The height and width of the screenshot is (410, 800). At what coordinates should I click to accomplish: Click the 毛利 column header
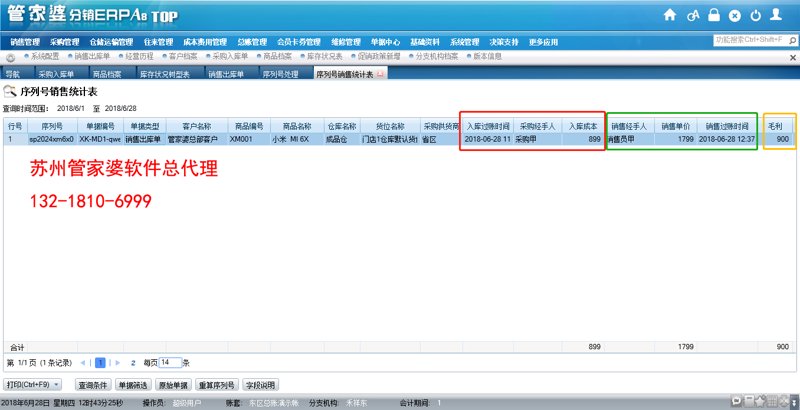[x=775, y=126]
